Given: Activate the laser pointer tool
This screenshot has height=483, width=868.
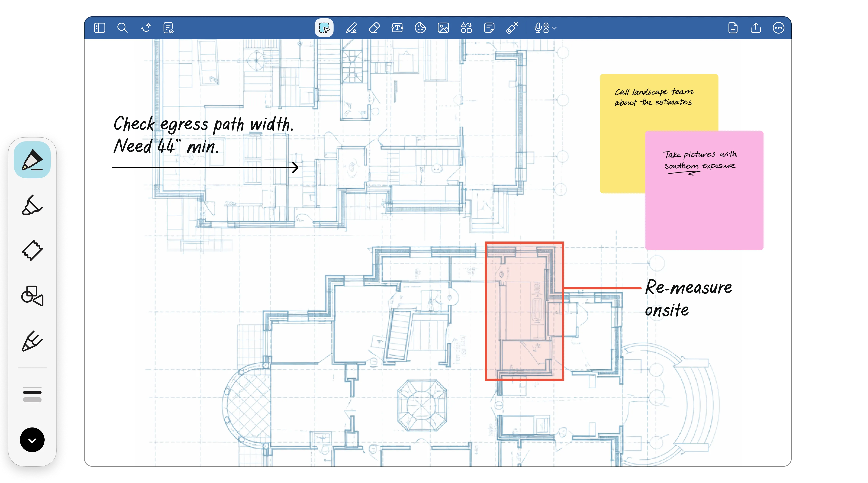Looking at the screenshot, I should (512, 28).
